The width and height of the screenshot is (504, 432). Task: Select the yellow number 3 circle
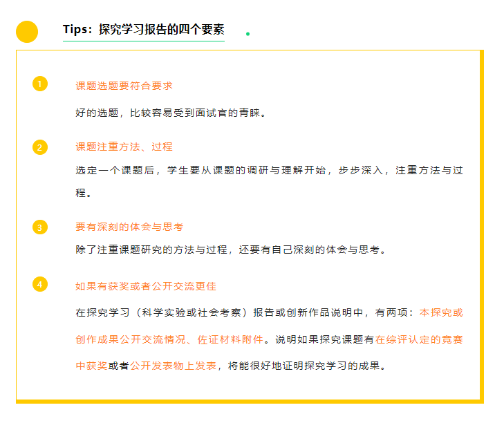coord(40,227)
